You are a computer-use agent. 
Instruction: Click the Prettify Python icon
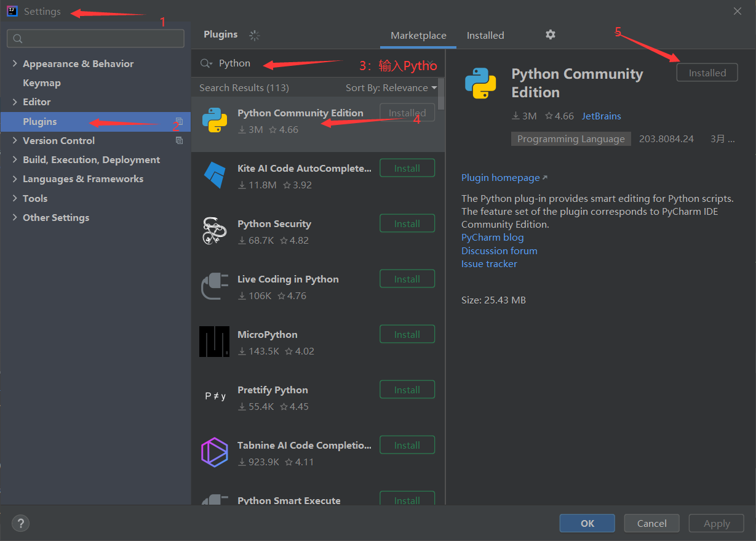click(x=215, y=396)
